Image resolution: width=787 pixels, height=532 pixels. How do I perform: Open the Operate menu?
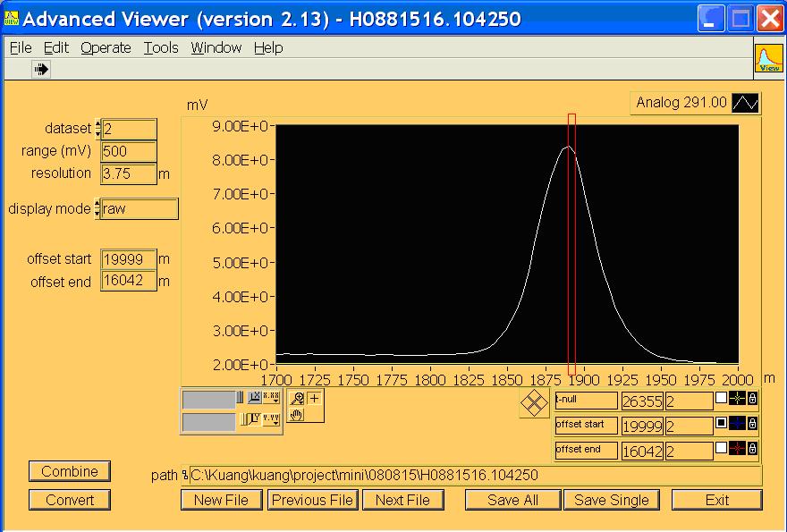[106, 47]
